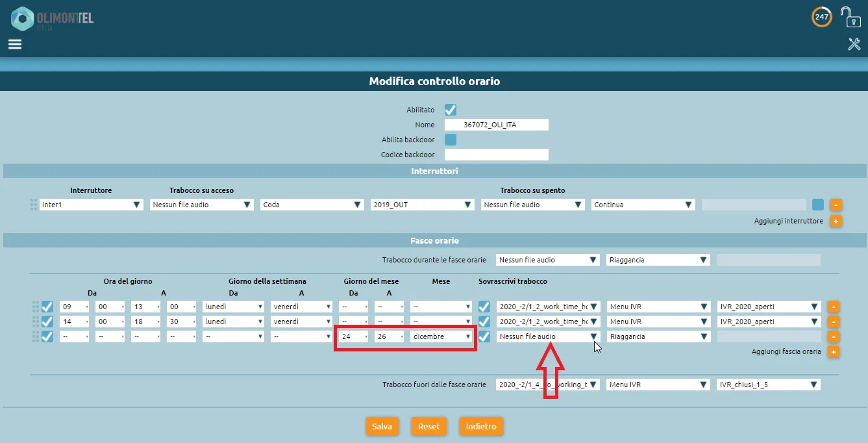Open the Interruttore inter1 dropdown
Image resolution: width=868 pixels, height=443 pixels.
click(x=91, y=205)
